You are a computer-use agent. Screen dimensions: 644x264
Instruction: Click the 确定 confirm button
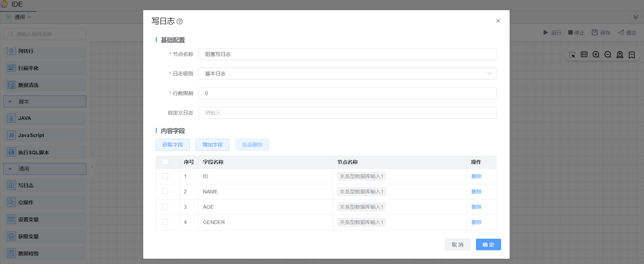pos(488,245)
